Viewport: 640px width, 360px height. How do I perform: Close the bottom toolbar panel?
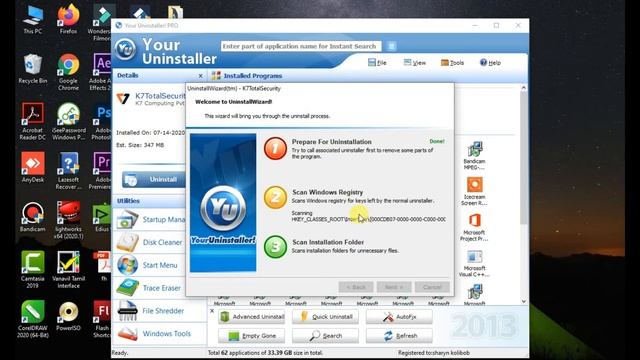coord(212,311)
